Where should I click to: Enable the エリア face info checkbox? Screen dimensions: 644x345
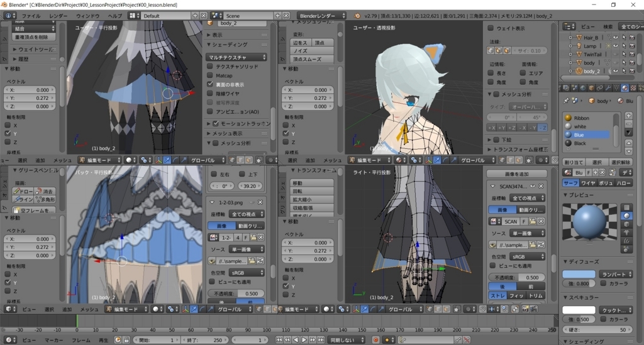(x=523, y=73)
